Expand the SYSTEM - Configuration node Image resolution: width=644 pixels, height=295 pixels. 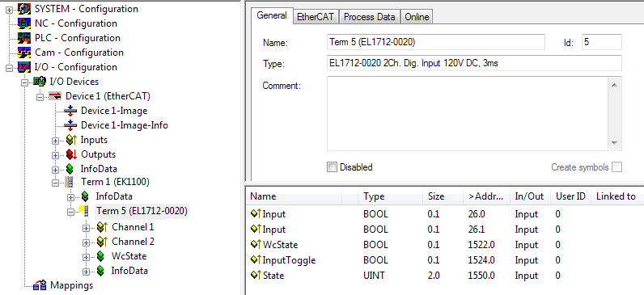point(9,10)
